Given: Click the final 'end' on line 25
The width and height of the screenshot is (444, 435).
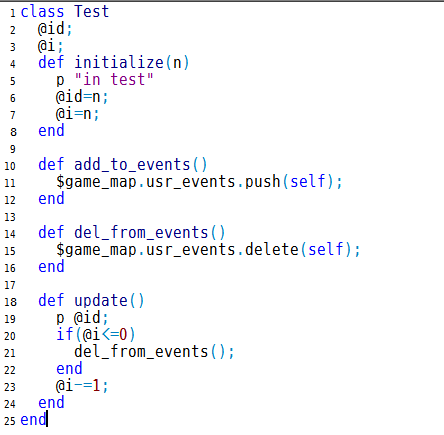Looking at the screenshot, I should pyautogui.click(x=33, y=419).
